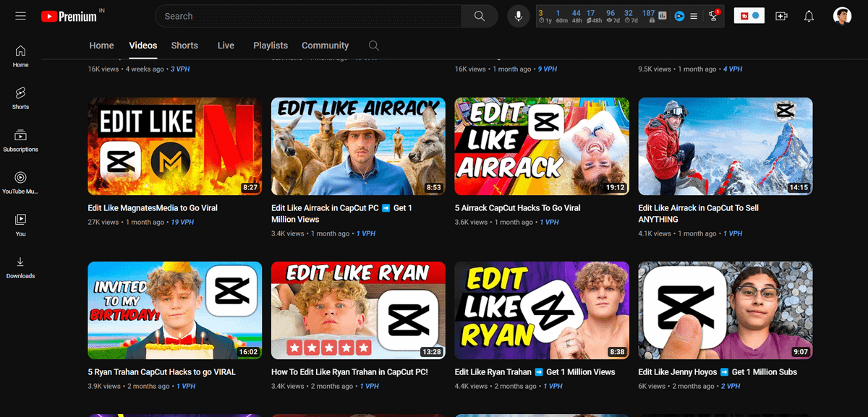
Task: Open the Playlists tab
Action: tap(271, 46)
